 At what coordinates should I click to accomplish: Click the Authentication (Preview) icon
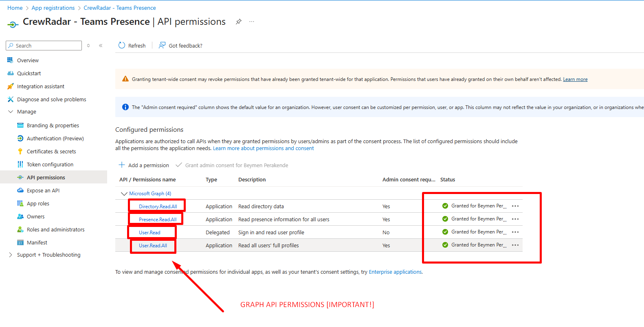tap(20, 138)
